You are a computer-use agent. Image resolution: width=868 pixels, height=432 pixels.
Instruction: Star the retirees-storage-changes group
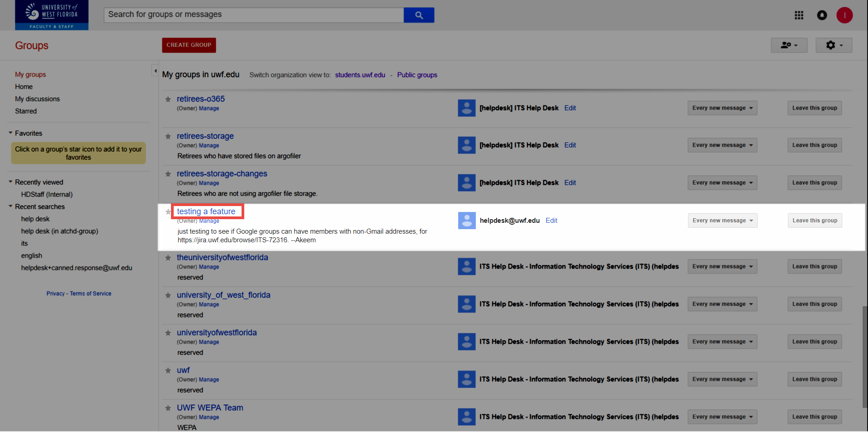click(x=168, y=174)
